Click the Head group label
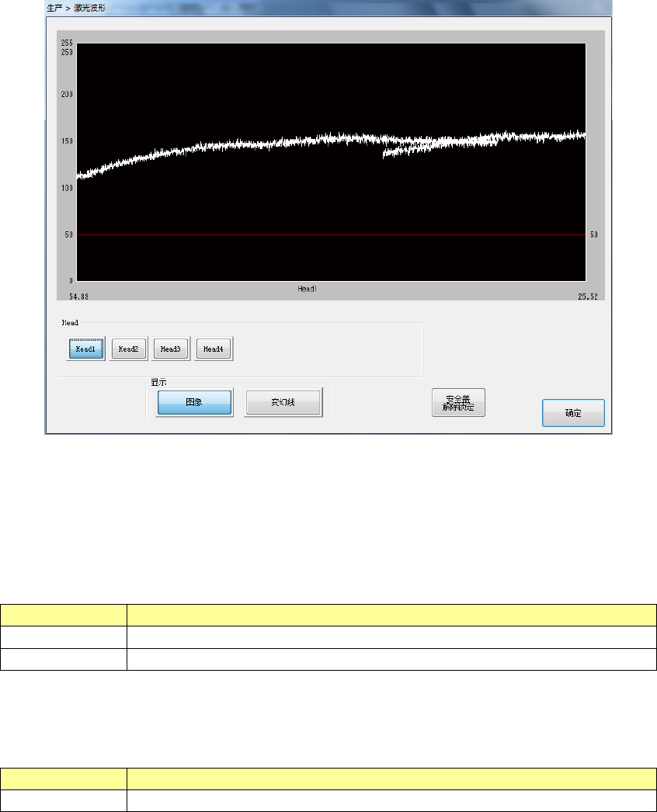The height and width of the screenshot is (812, 657). click(x=70, y=323)
